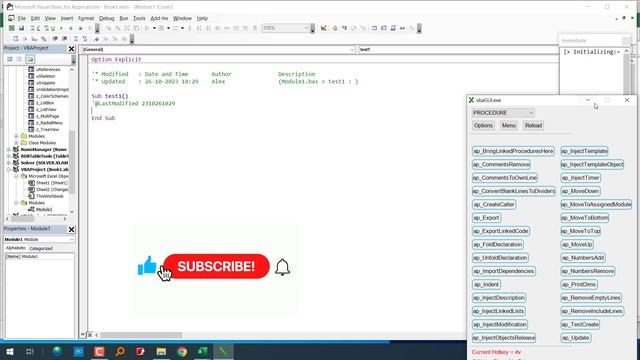Image resolution: width=640 pixels, height=360 pixels.
Task: Close the Project VBAProject panel
Action: click(71, 49)
